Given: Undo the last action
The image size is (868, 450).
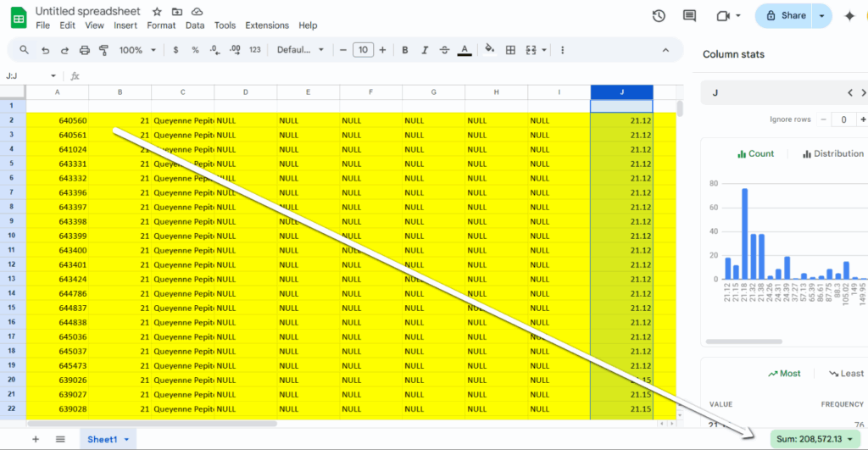Looking at the screenshot, I should [x=46, y=50].
